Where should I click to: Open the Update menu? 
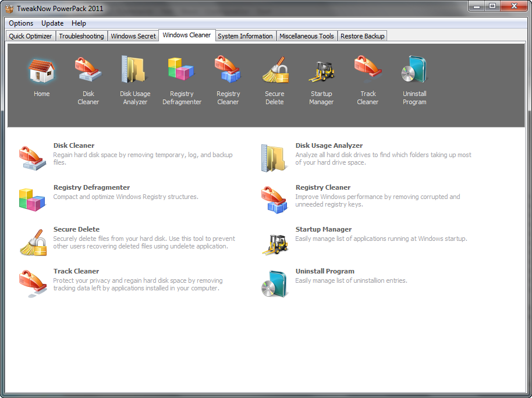click(52, 23)
